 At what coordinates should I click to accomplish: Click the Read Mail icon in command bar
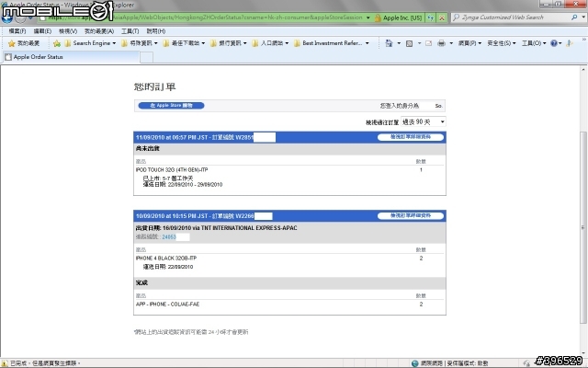click(x=429, y=43)
